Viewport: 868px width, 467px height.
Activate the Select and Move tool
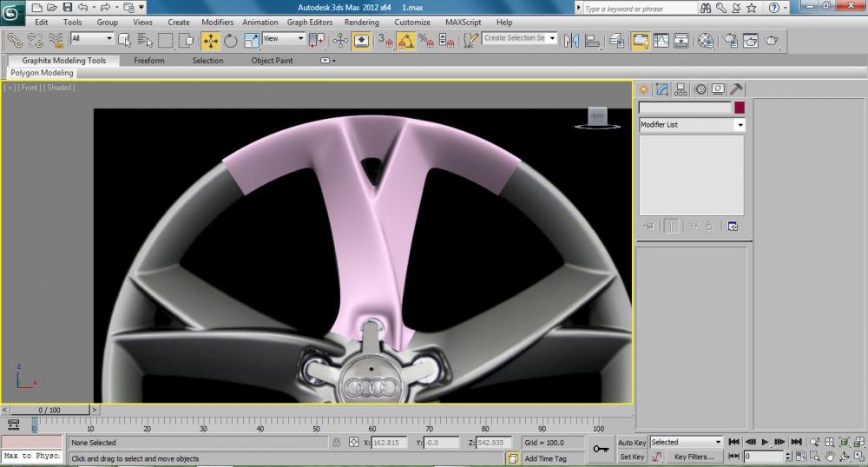click(x=210, y=40)
